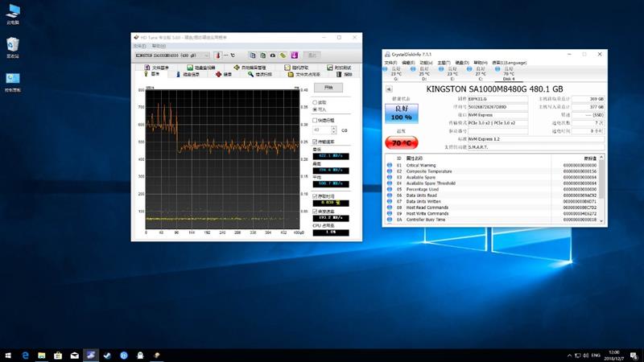Select the Available Spare Threshold SMART row

492,183
